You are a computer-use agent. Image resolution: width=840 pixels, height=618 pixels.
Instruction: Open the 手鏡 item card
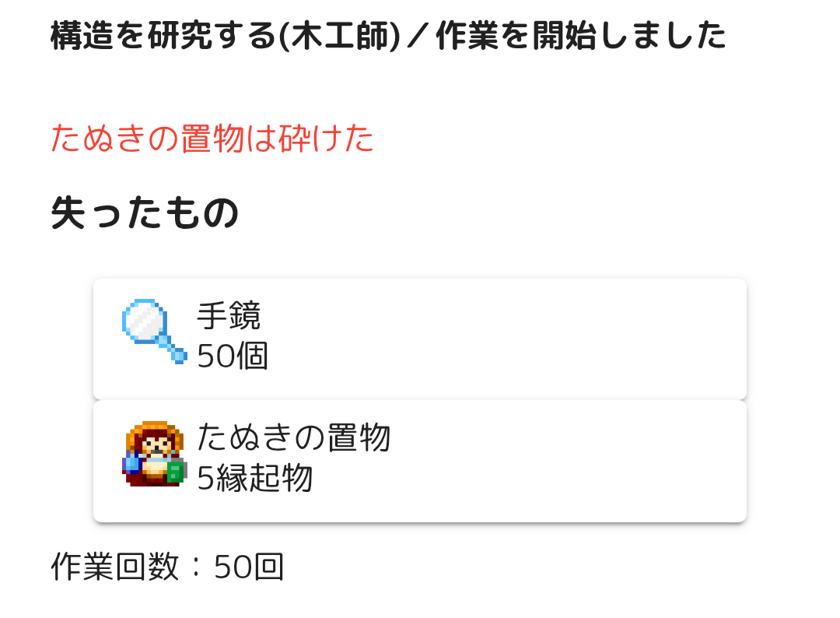coord(419,339)
